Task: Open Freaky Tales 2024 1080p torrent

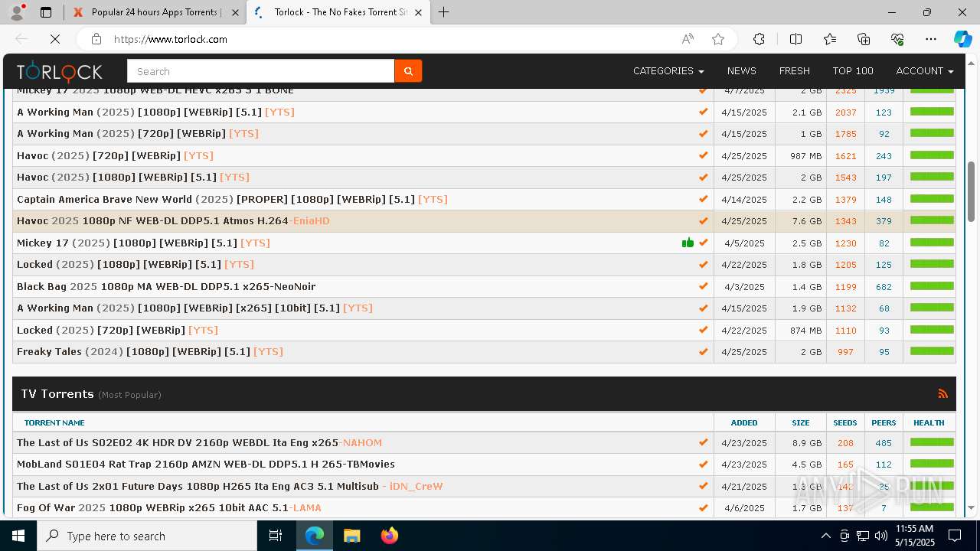Action: coord(150,352)
